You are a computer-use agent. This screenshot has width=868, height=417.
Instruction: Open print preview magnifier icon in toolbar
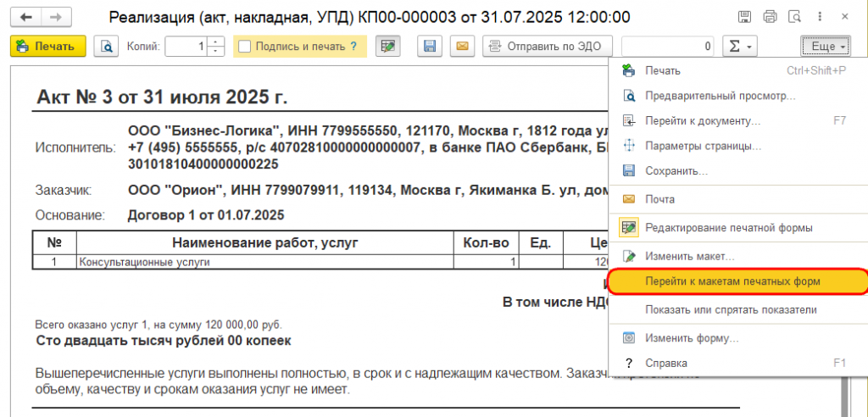106,46
